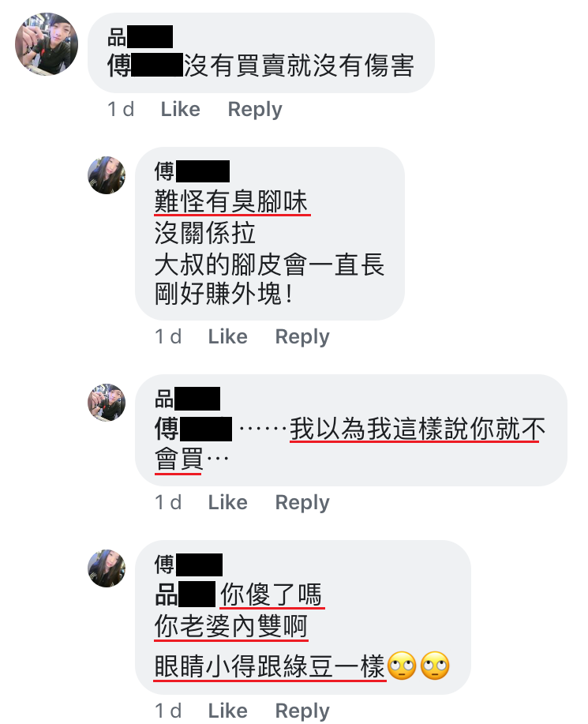Click the first eye-roll emoji in last reply
This screenshot has height=724, width=588.
[402, 666]
